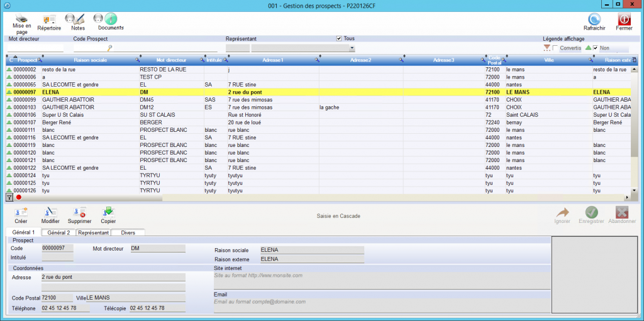Expand the Représentant dropdown list
The height and width of the screenshot is (321, 644).
[x=352, y=48]
